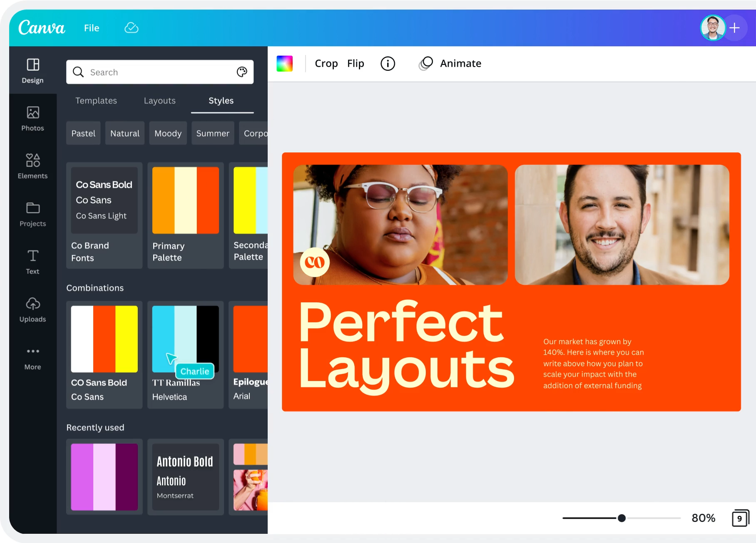
Task: Open the Design panel in the sidebar
Action: pyautogui.click(x=32, y=71)
